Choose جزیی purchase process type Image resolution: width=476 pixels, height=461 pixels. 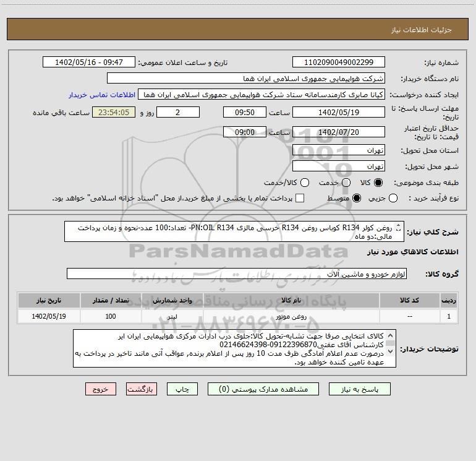point(393,198)
